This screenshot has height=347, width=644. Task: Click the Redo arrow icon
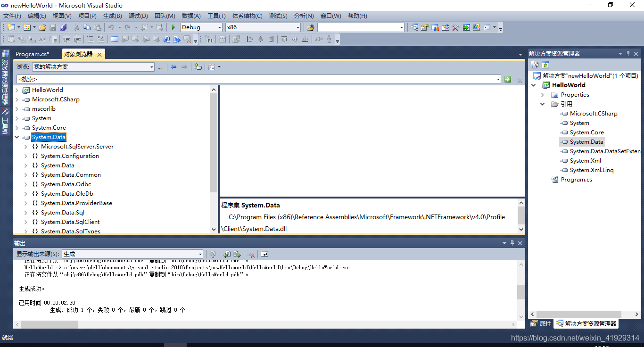[127, 27]
